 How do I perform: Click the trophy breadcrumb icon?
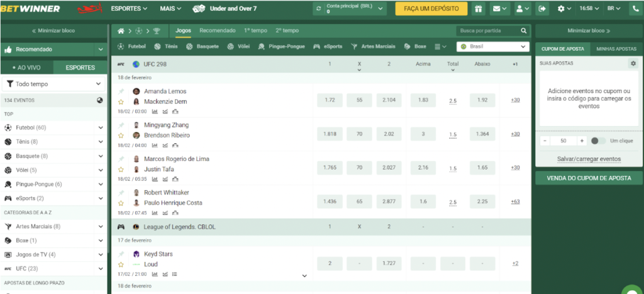point(157,31)
